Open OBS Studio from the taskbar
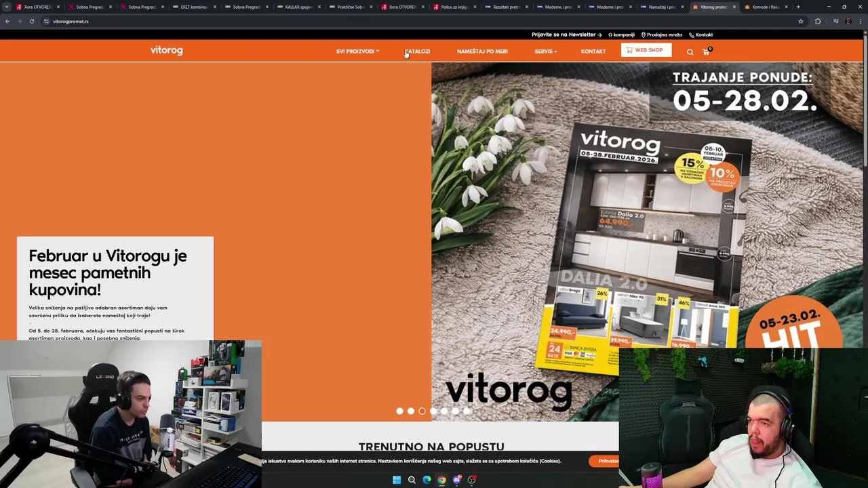Viewport: 868px width, 488px height. coord(472,480)
